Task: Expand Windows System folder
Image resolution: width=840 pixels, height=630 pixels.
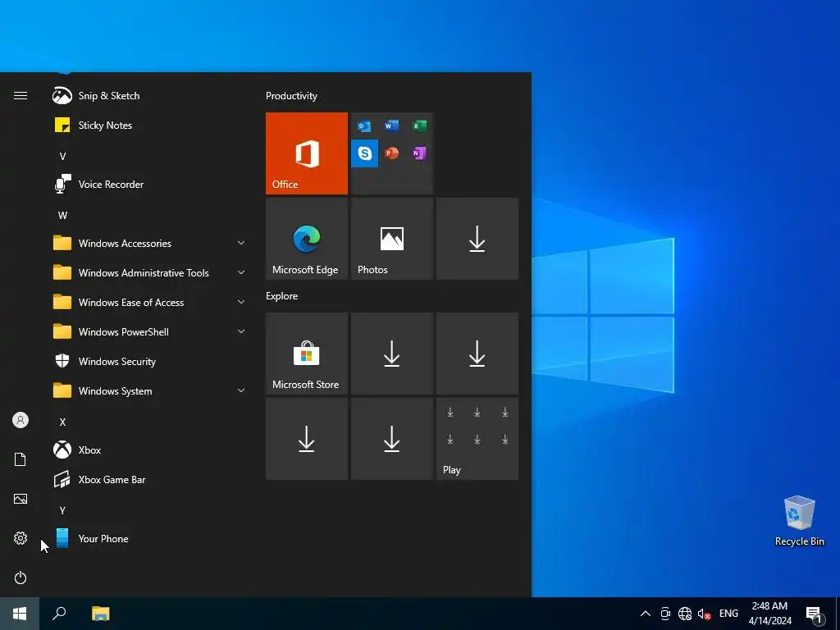Action: (x=149, y=391)
